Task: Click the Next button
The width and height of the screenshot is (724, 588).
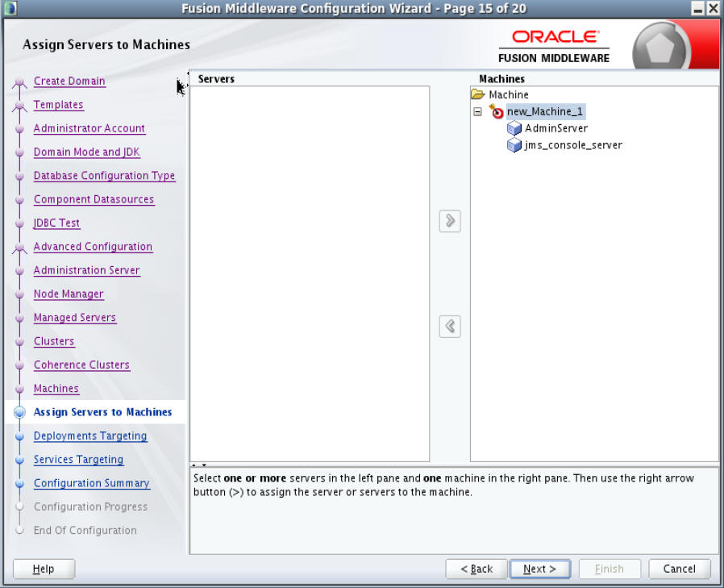Action: 539,569
